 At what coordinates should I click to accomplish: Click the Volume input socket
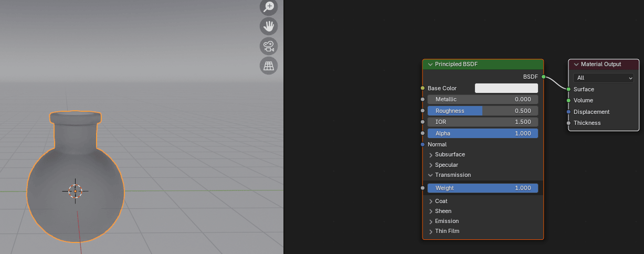pos(568,100)
